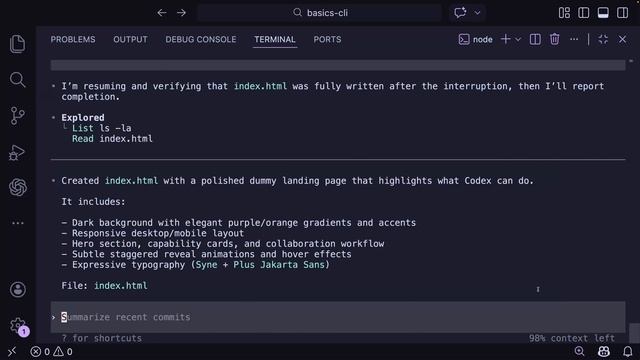
Task: Click the terminal scrollbar thumb
Action: coord(634,333)
